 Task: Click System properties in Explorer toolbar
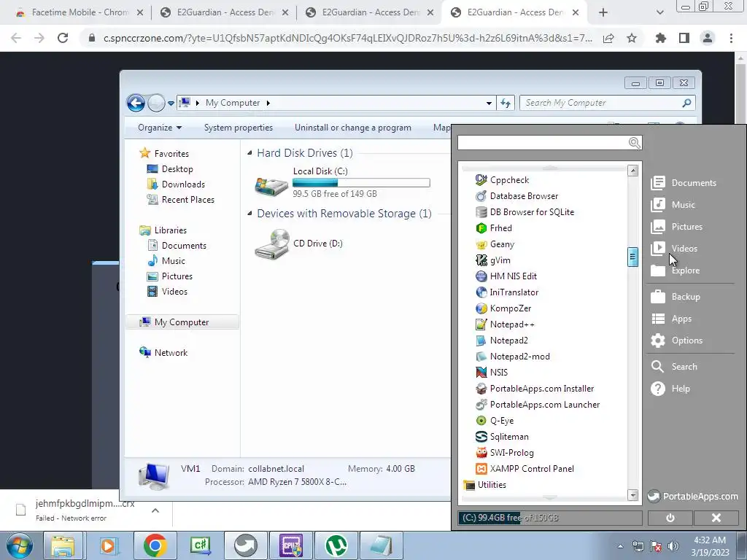pos(239,128)
